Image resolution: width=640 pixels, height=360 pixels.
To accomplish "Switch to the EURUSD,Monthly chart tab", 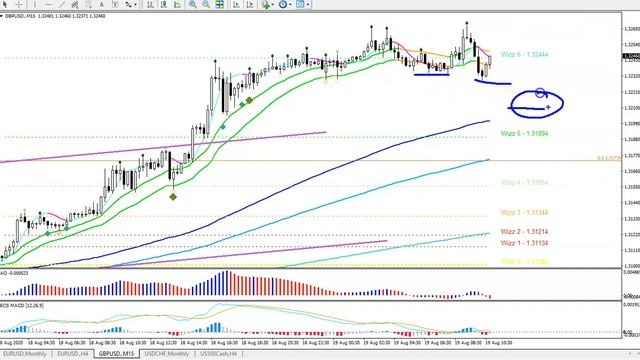I will coord(25,353).
